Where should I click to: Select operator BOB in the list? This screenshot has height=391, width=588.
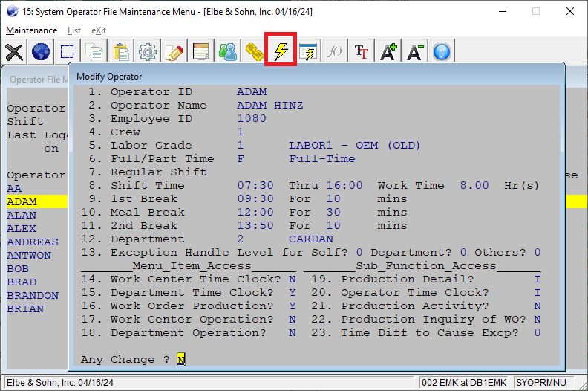pos(18,269)
